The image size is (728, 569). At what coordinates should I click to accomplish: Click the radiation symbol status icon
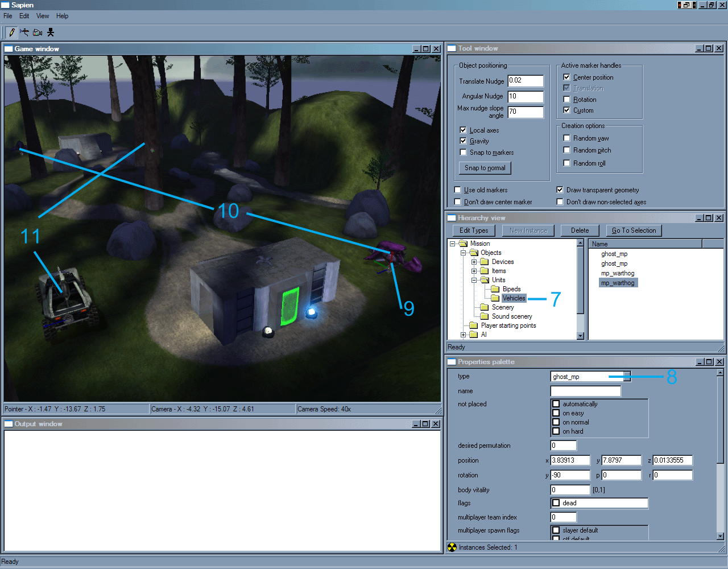tap(452, 547)
